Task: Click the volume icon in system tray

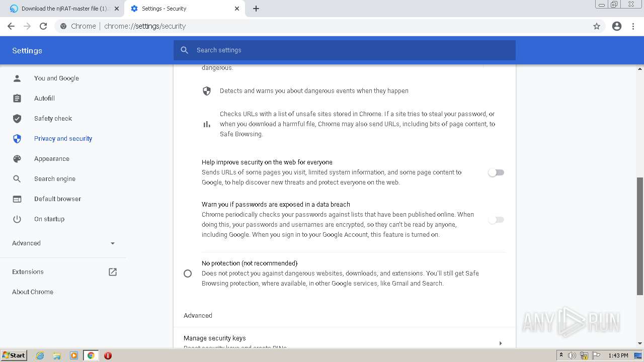Action: (572, 355)
